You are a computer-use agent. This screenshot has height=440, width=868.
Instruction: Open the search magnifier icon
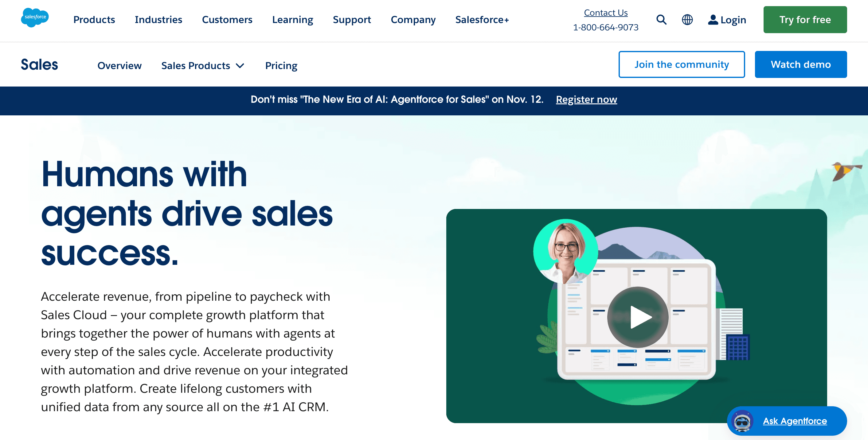661,20
